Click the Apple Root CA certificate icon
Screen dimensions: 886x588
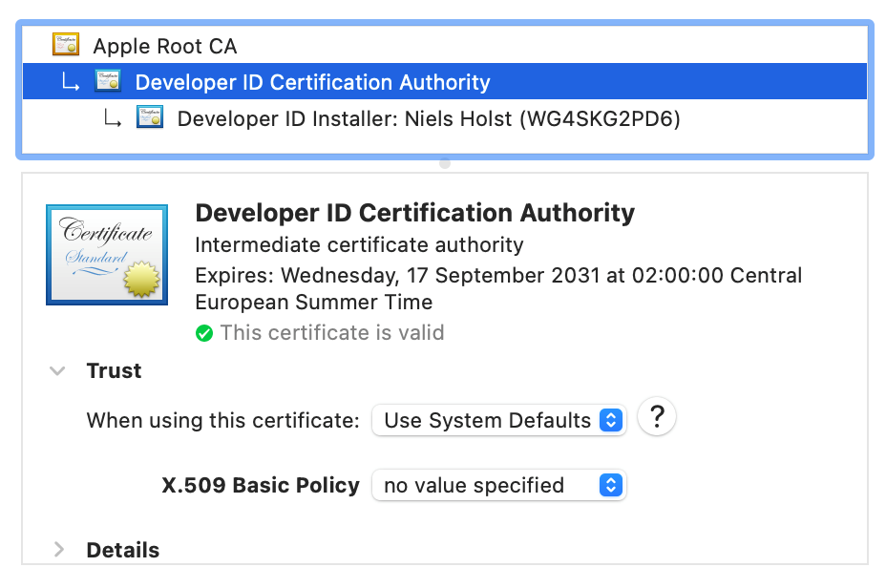coord(66,45)
